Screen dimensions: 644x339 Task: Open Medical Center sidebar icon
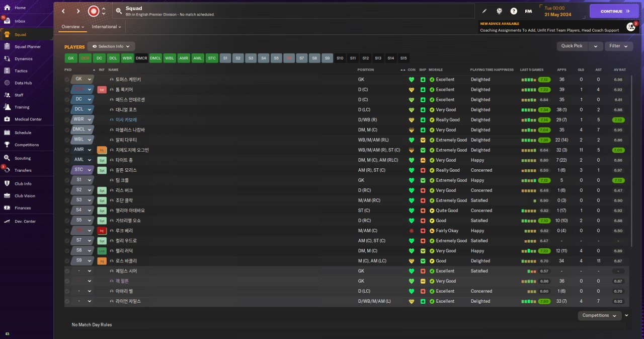[x=7, y=119]
